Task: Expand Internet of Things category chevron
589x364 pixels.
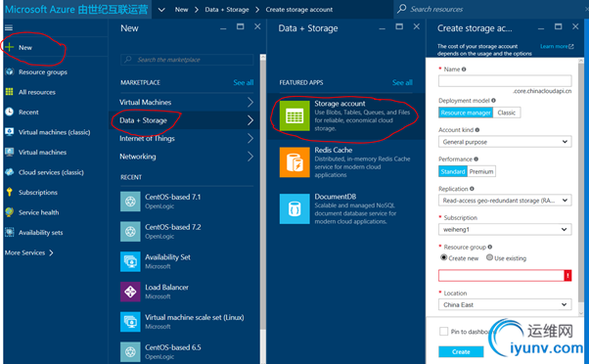Action: pyautogui.click(x=250, y=138)
